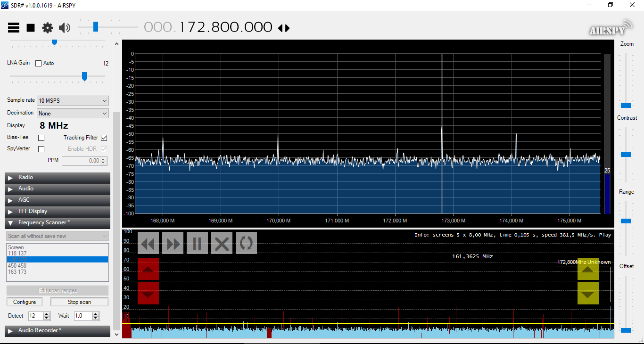Disable the Tracking Filter checkbox
The width and height of the screenshot is (644, 344).
tap(104, 138)
